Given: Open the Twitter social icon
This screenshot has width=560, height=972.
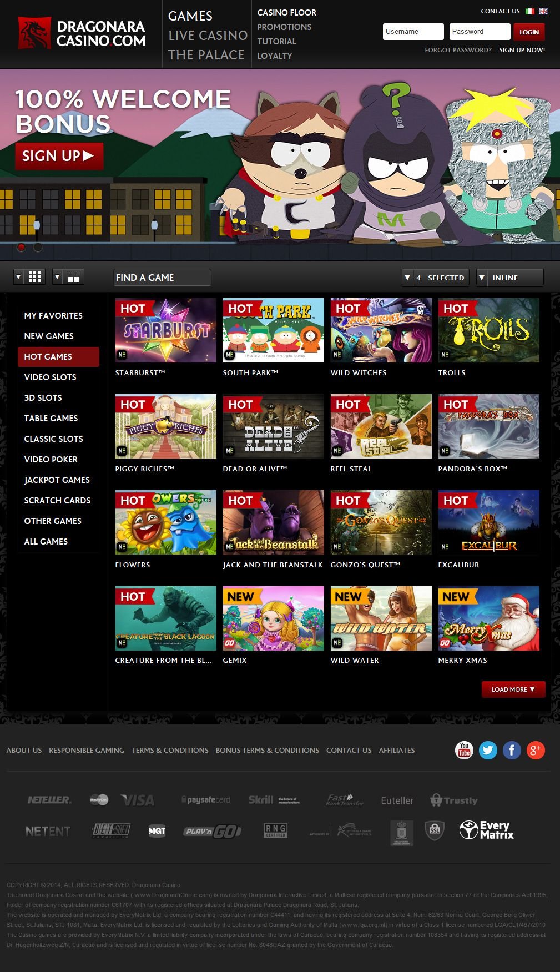Looking at the screenshot, I should click(488, 750).
